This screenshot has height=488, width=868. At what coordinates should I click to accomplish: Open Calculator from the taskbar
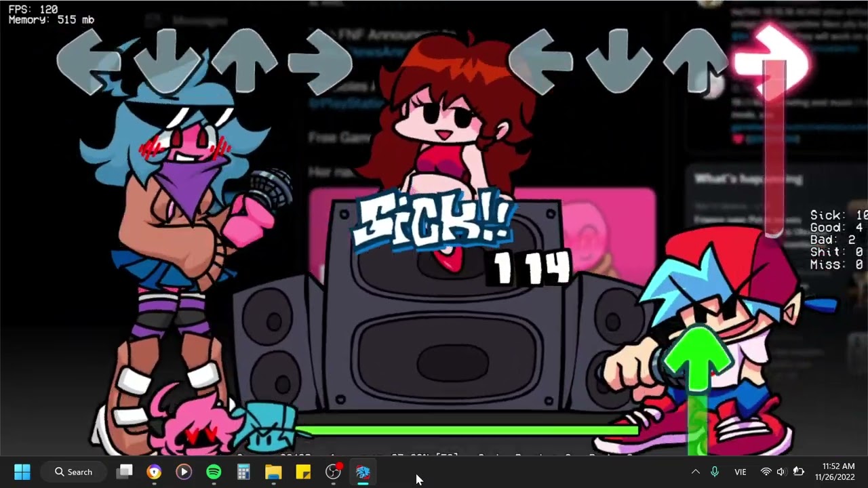click(x=243, y=472)
